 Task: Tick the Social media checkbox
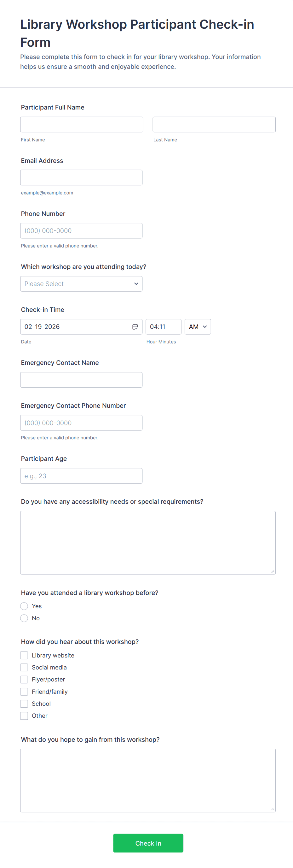[x=24, y=668]
